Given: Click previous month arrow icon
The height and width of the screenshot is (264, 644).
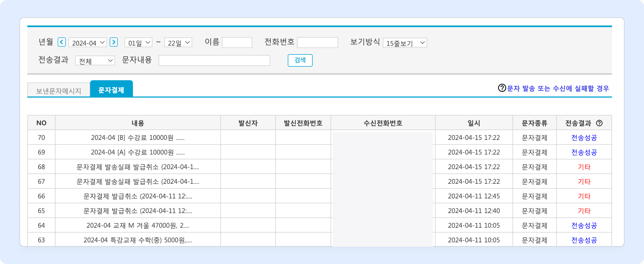Looking at the screenshot, I should click(61, 42).
